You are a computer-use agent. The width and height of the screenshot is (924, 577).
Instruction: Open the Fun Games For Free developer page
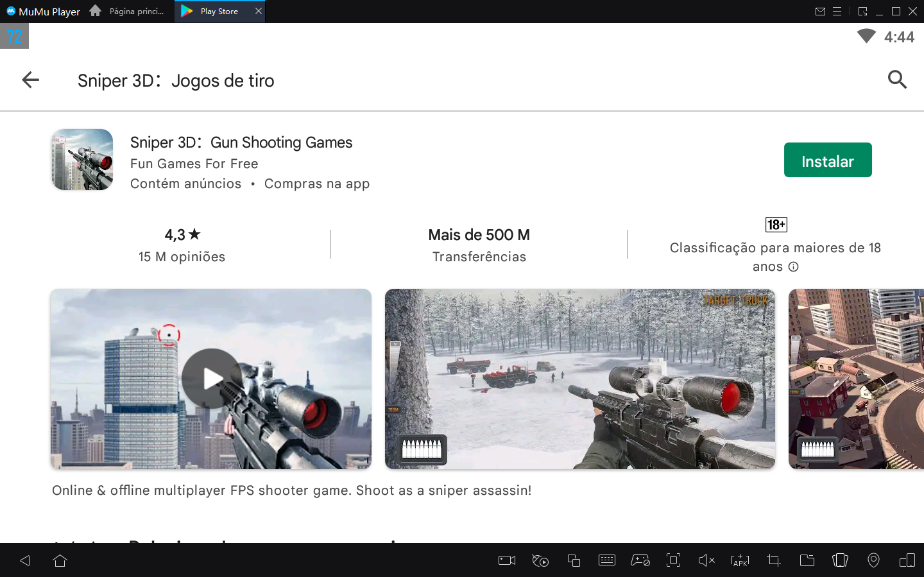tap(194, 164)
